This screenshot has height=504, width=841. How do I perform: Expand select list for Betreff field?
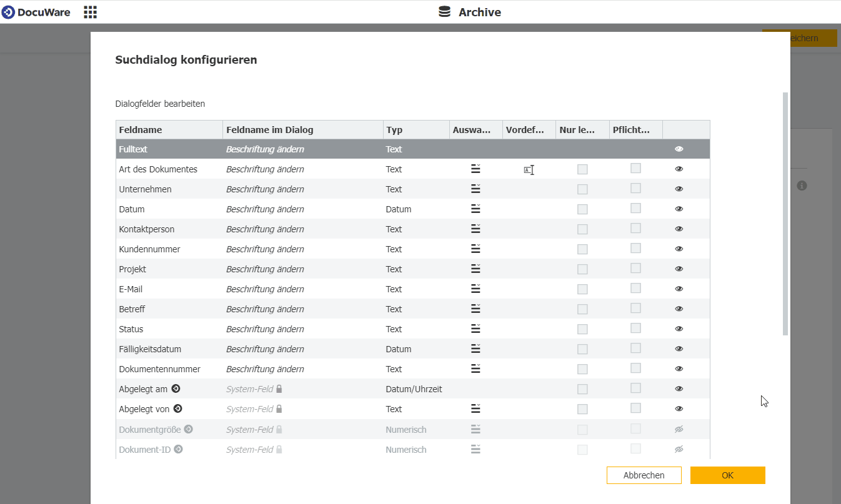(x=475, y=309)
